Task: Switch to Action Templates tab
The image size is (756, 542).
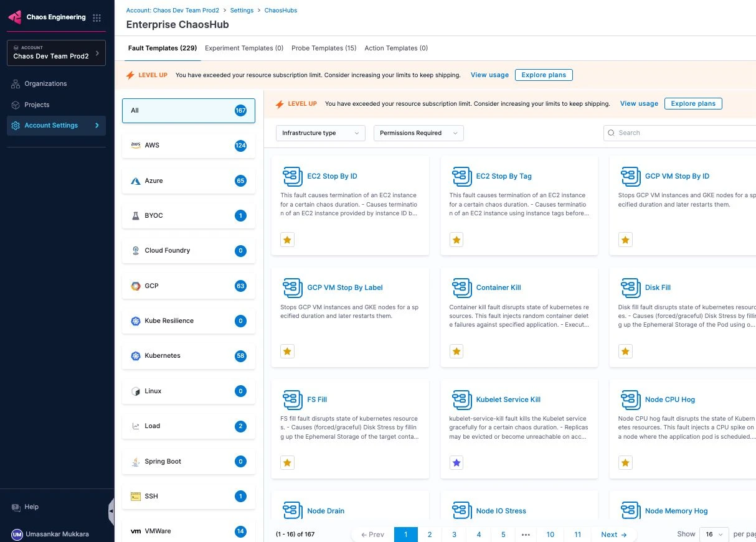Action: [396, 48]
